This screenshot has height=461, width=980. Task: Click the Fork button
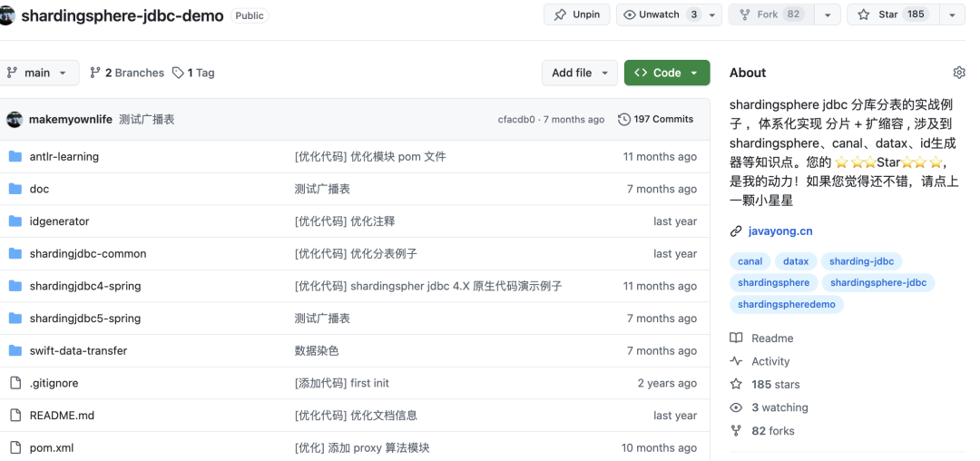point(772,15)
